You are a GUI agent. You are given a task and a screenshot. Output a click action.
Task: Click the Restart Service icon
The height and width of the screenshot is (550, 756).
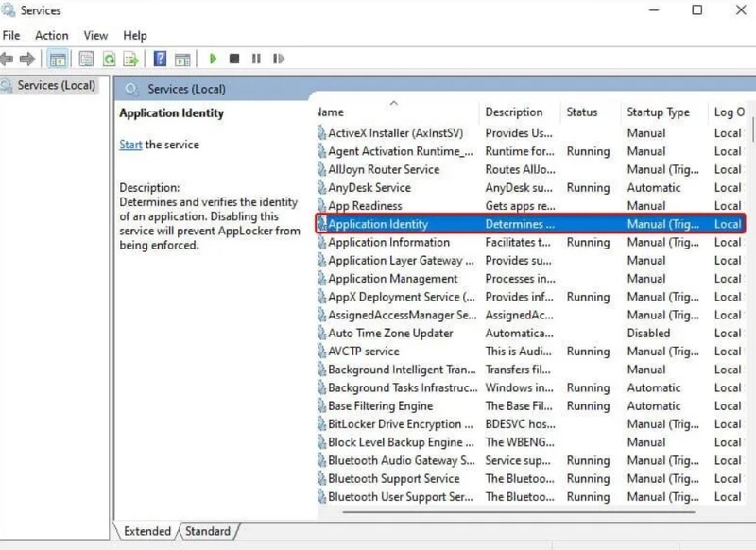point(279,59)
